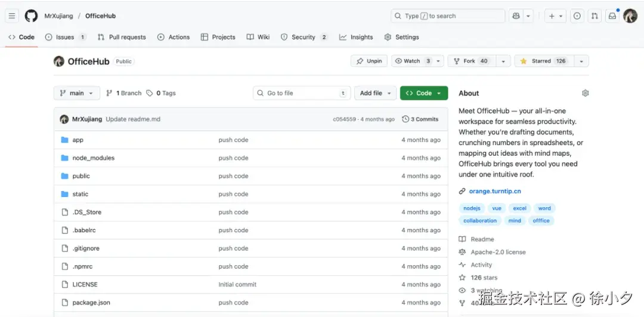
Task: Unstar the repository with Starred button
Action: pyautogui.click(x=544, y=61)
